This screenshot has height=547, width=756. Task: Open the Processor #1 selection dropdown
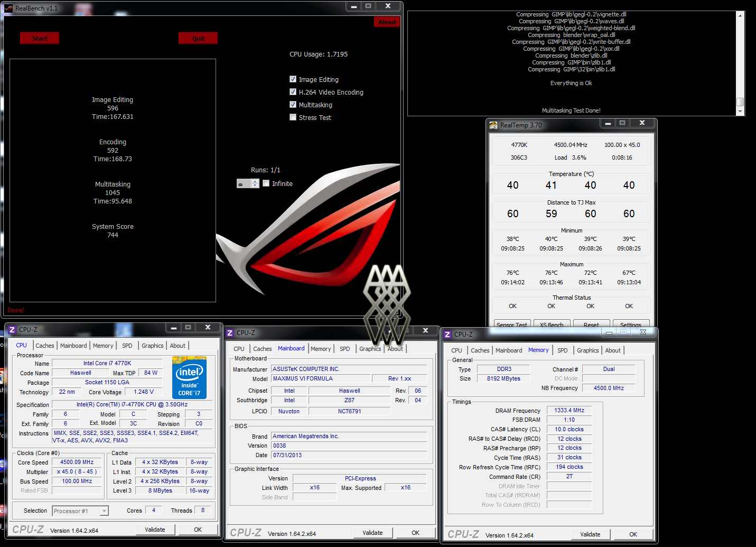(104, 511)
